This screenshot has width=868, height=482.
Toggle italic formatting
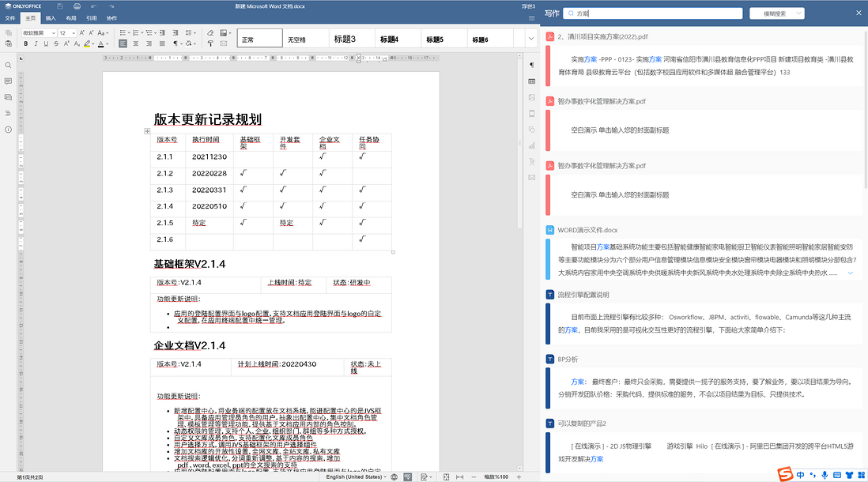(x=36, y=43)
